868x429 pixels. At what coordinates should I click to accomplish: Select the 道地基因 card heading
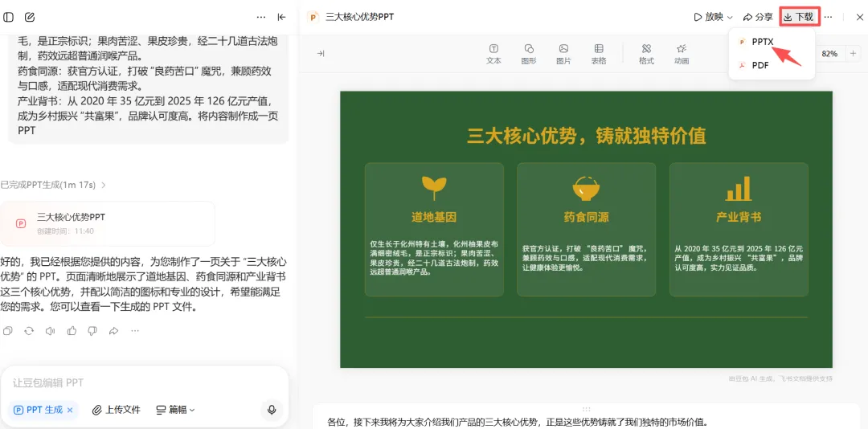[x=434, y=217]
